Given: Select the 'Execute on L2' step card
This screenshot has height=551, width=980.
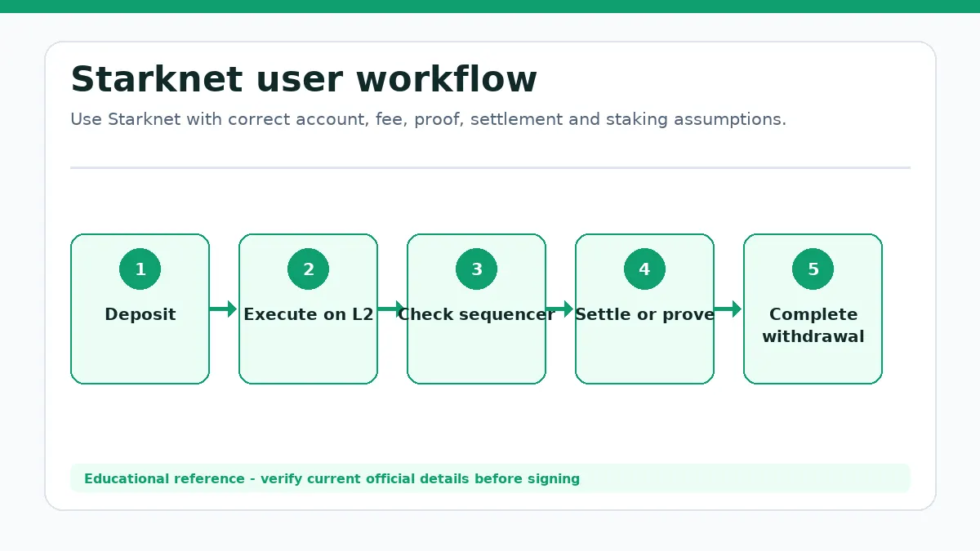Looking at the screenshot, I should coord(309,309).
